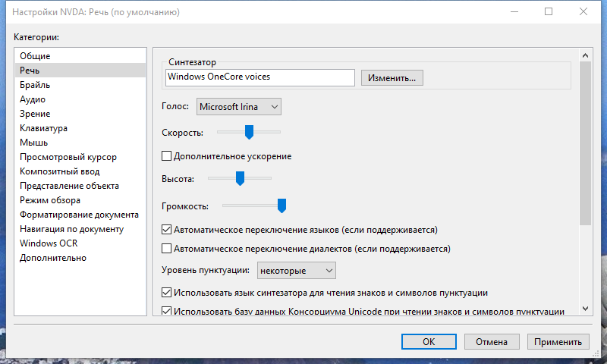Open the Форматирование документа category

[80, 215]
